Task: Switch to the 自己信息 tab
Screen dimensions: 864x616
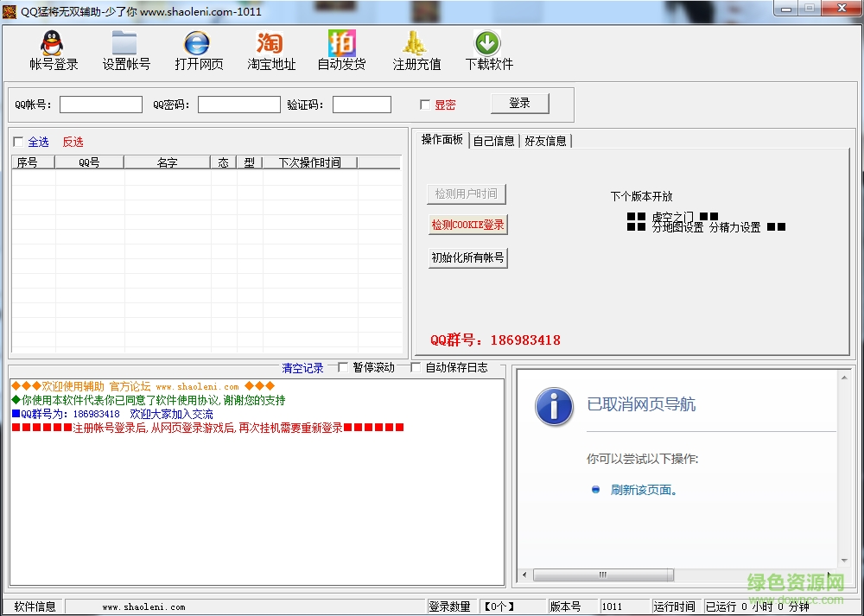Action: [493, 141]
